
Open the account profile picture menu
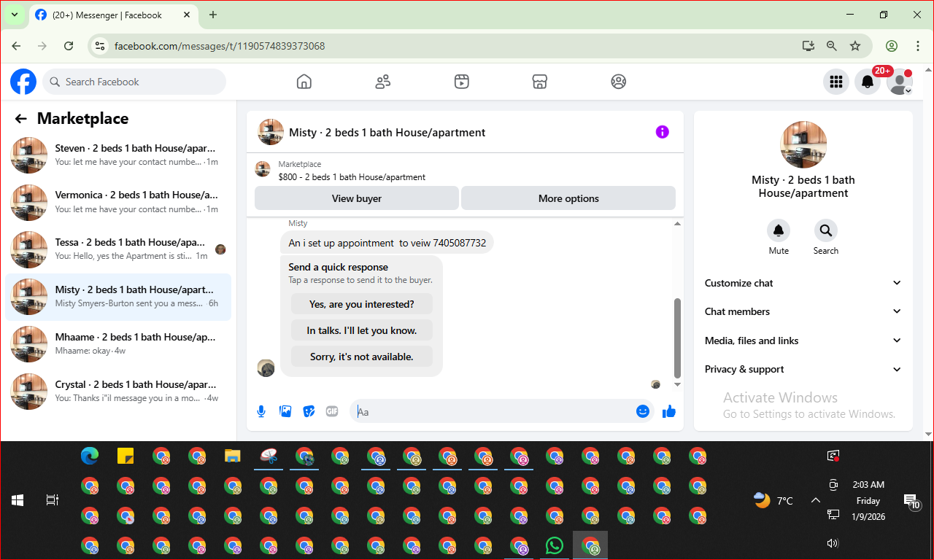click(x=900, y=82)
